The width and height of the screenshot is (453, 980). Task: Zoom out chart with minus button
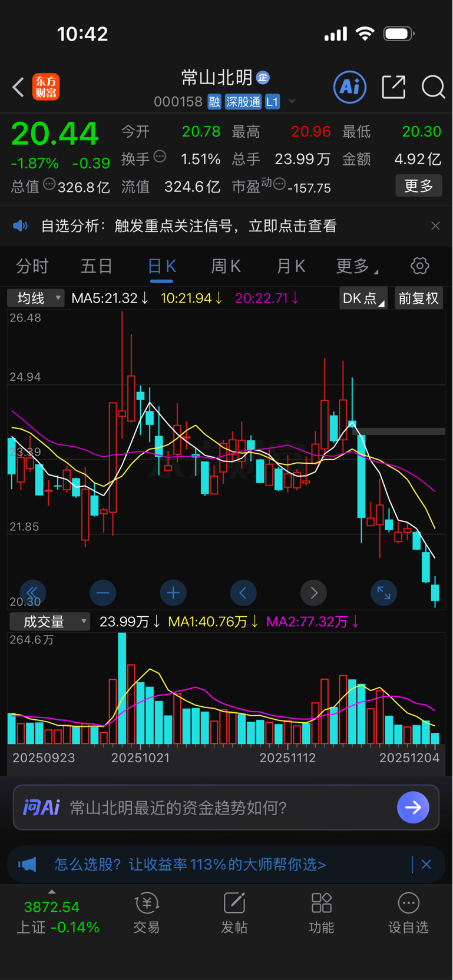(102, 593)
